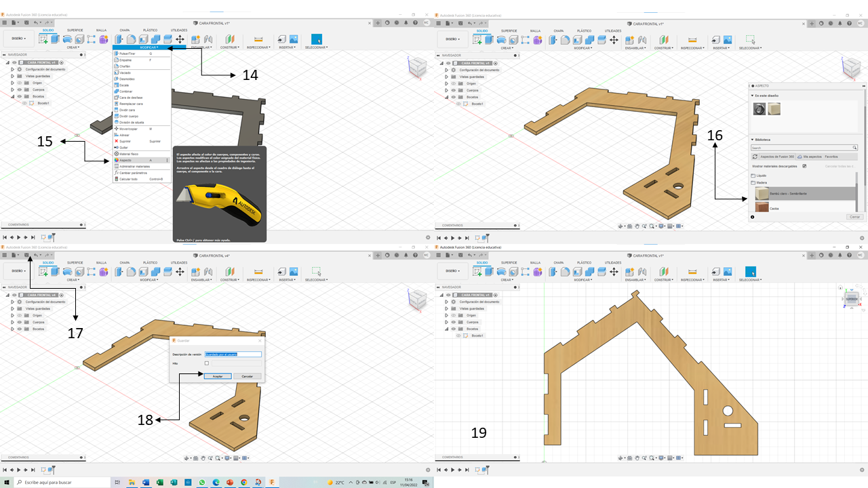Click Cerrar button in the Aspecto panel
868x488 pixels.
(855, 217)
